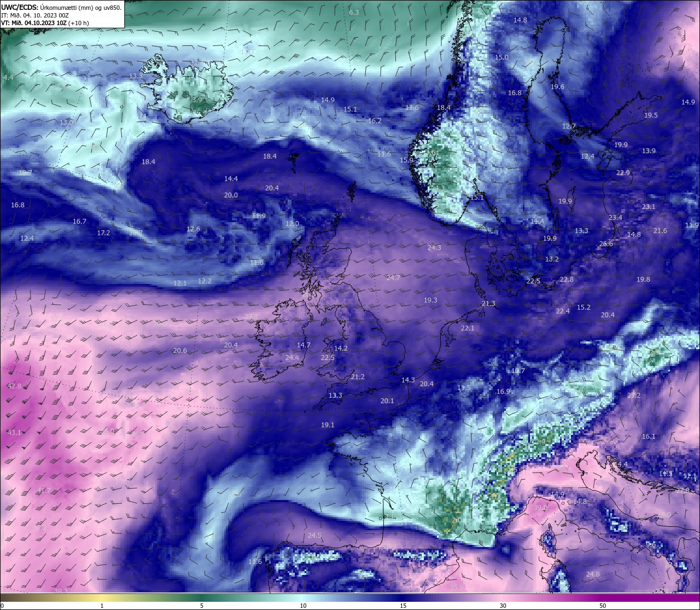Viewport: 700px width, 610px height.
Task: Click the 23.4 value on the map
Action: tap(615, 217)
